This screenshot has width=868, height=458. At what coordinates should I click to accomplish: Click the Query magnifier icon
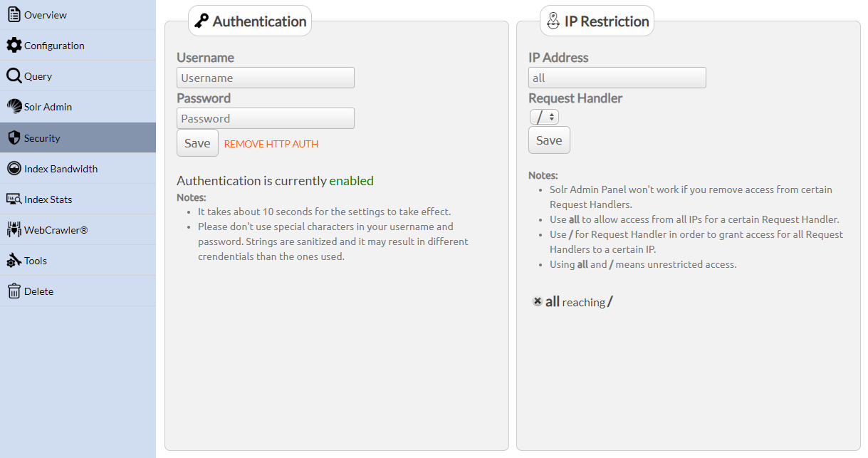(14, 76)
